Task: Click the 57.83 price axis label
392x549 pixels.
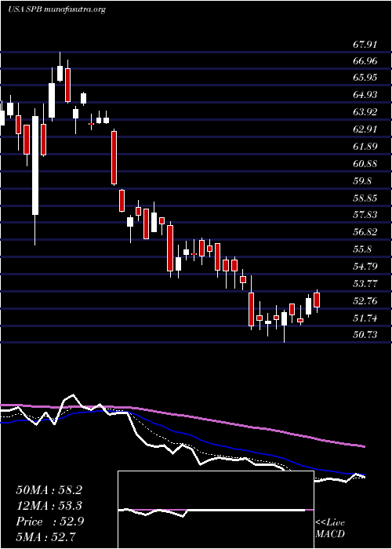Action: coord(365,214)
